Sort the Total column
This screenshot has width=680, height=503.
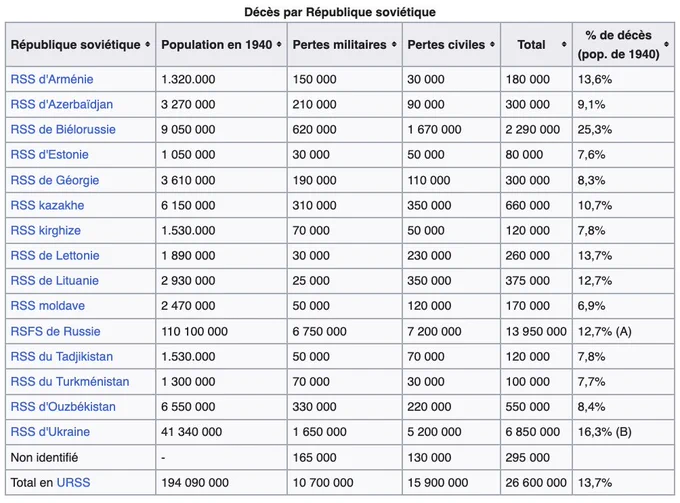click(x=564, y=44)
